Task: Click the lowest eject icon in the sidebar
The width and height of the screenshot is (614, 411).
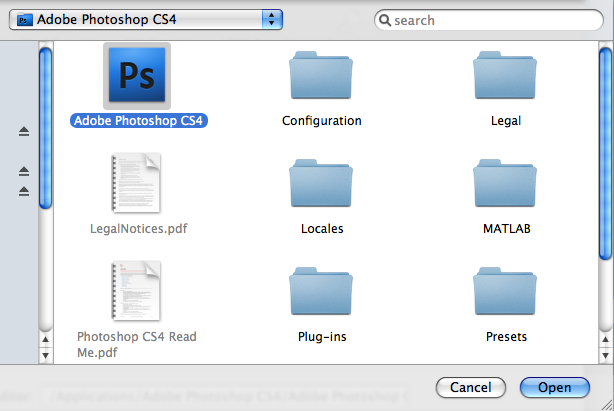Action: tap(24, 191)
